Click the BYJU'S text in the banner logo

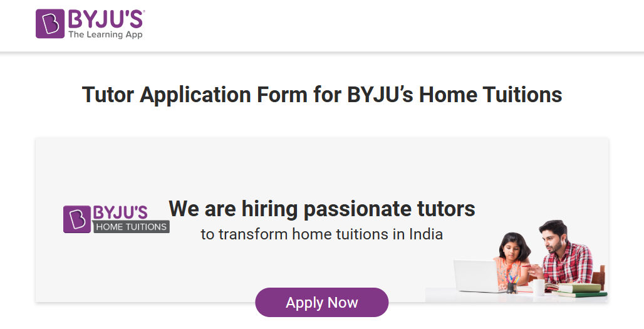(x=121, y=212)
